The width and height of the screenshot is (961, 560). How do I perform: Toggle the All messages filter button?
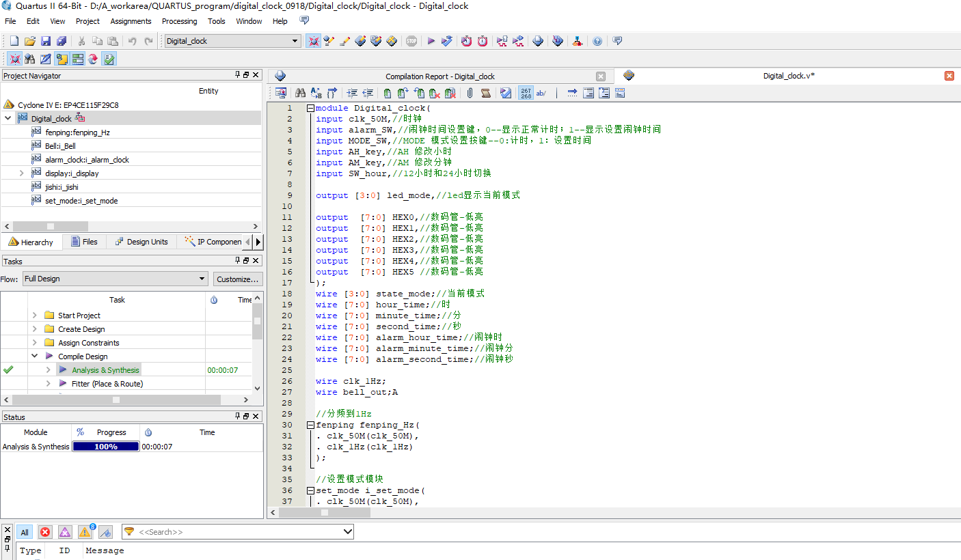(25, 532)
